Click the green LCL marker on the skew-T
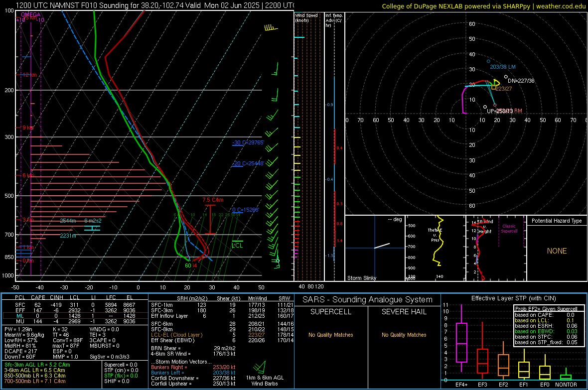Screen dimensions: 588x390 click(x=237, y=245)
